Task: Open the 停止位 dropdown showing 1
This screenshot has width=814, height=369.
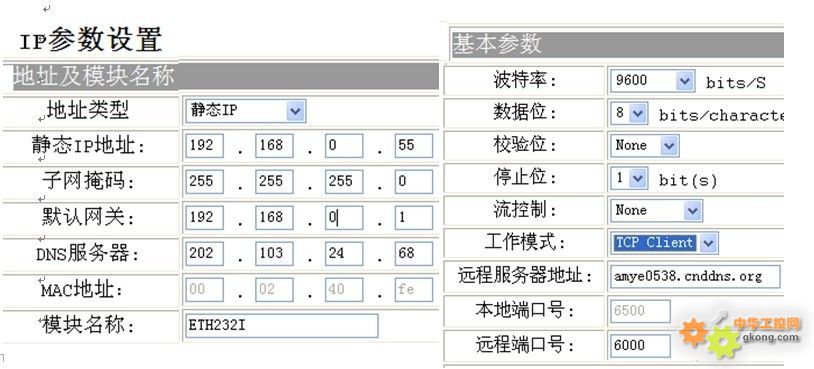Action: pos(629,179)
